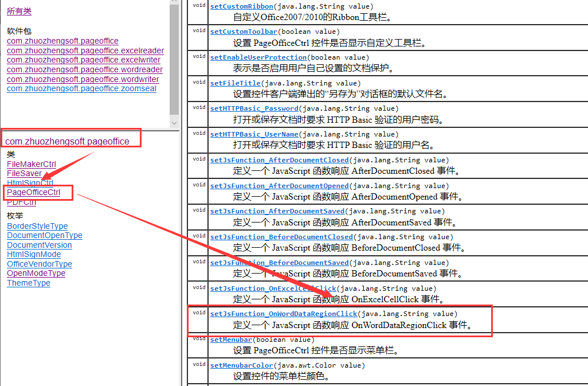Open setJsFunction_OnWordDataRegionClick method
Viewport: 588px width, 386px height.
[284, 314]
